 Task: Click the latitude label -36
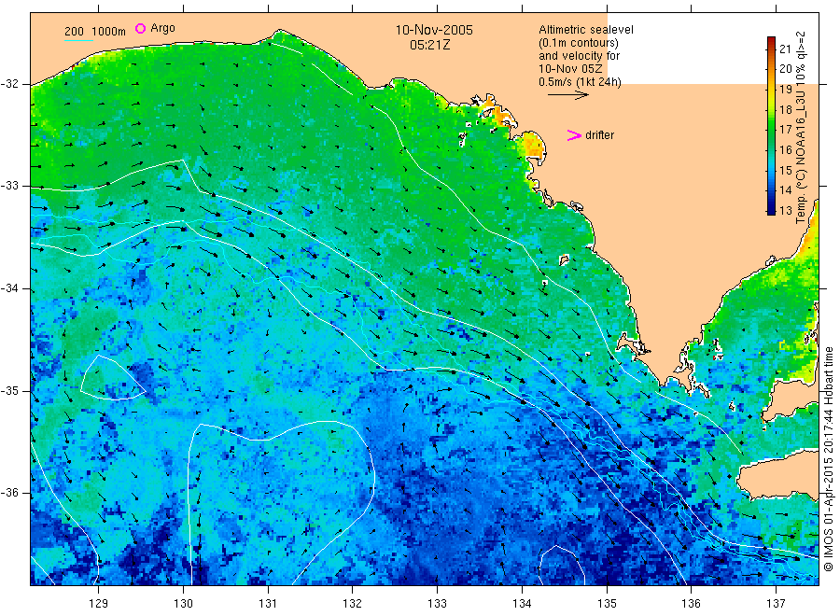(9, 492)
